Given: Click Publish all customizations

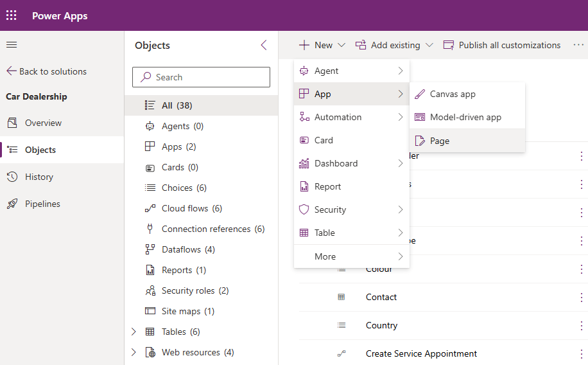Looking at the screenshot, I should [x=502, y=45].
